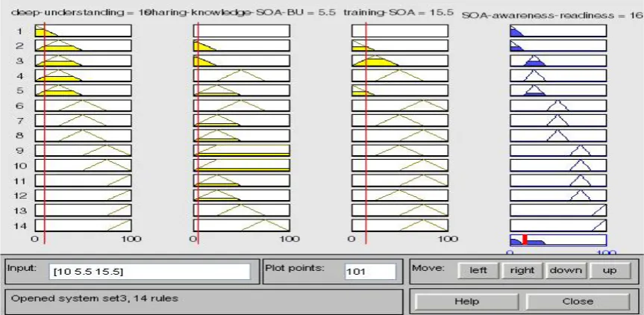The height and width of the screenshot is (315, 644).
Task: Click the 'training-SOA = 15.5' column title
Action: coord(398,13)
